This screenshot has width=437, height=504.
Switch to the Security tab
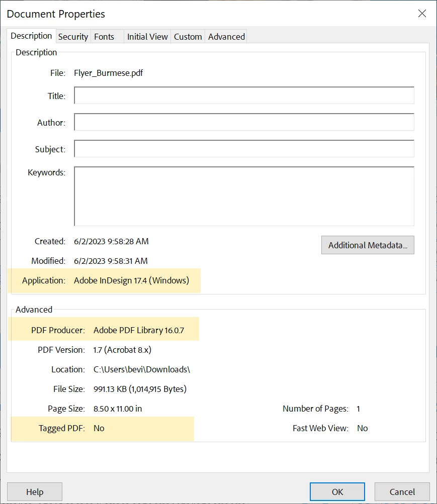coord(73,37)
